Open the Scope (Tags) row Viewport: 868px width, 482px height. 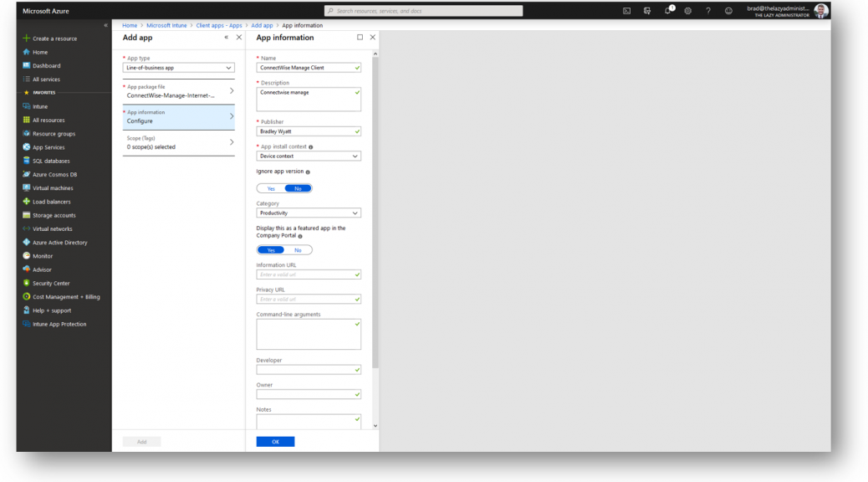pyautogui.click(x=178, y=143)
